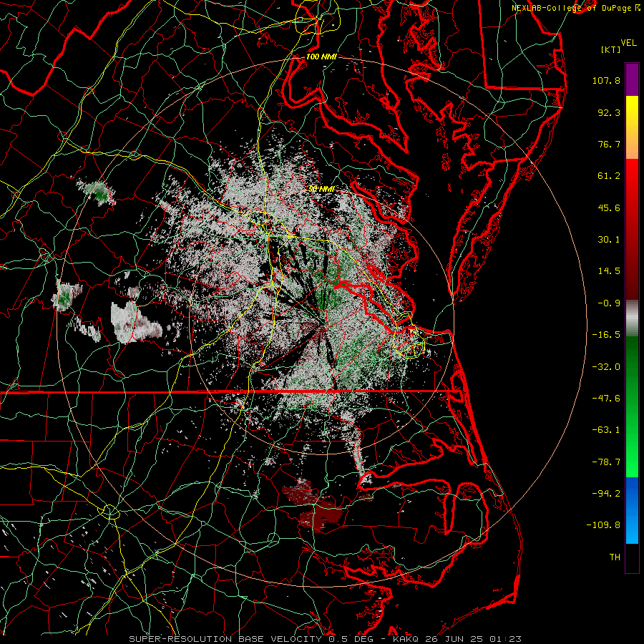
Task: Click the 30.1 velocity scale value
Action: point(609,240)
